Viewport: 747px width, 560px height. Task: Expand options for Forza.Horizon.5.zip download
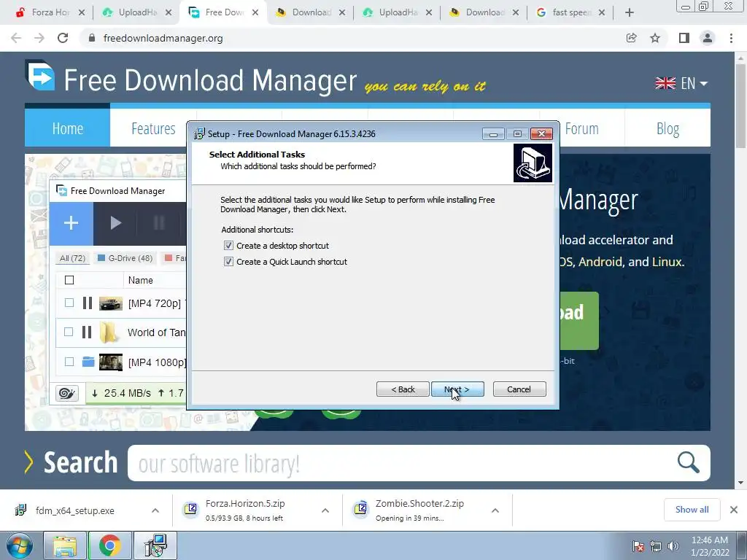pyautogui.click(x=325, y=510)
